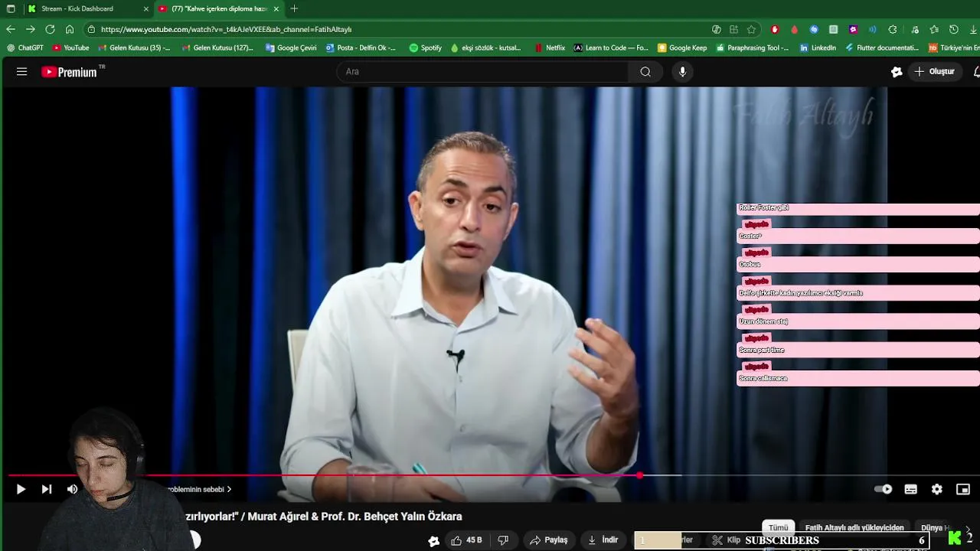
Task: View site information lock icon
Action: pos(91,29)
